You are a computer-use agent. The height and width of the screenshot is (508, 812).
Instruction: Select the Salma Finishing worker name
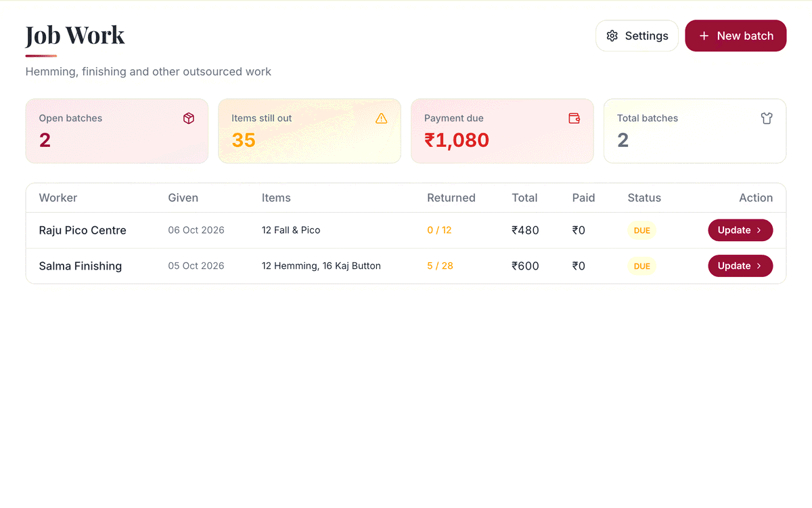coord(81,266)
